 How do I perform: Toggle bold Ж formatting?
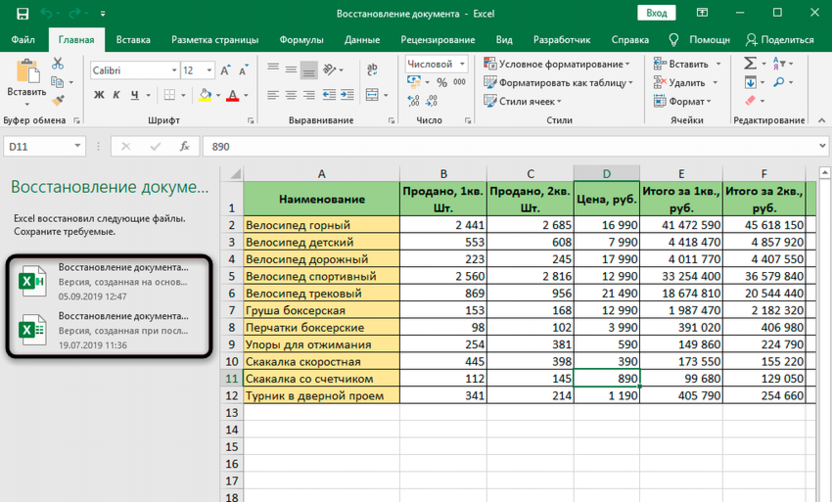click(99, 95)
